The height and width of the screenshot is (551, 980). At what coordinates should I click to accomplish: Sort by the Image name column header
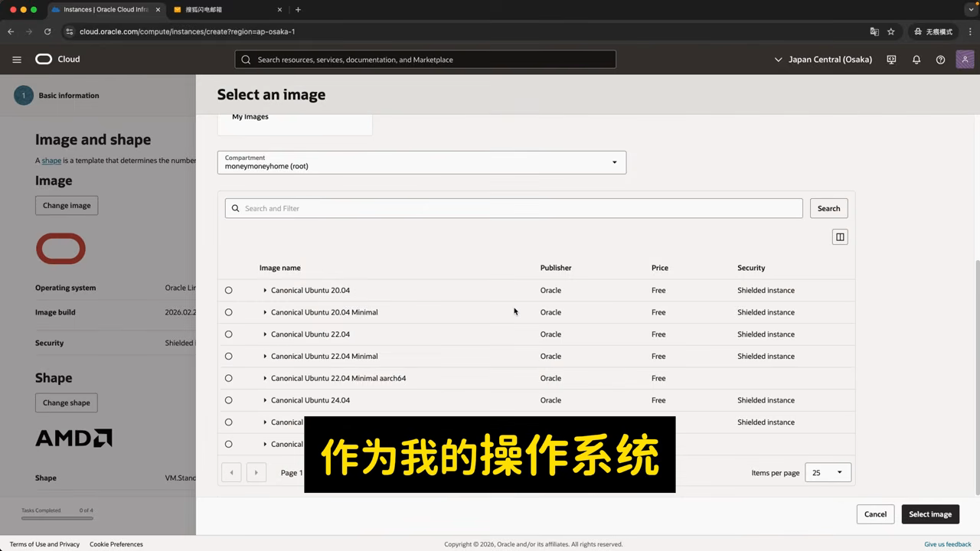(x=279, y=268)
